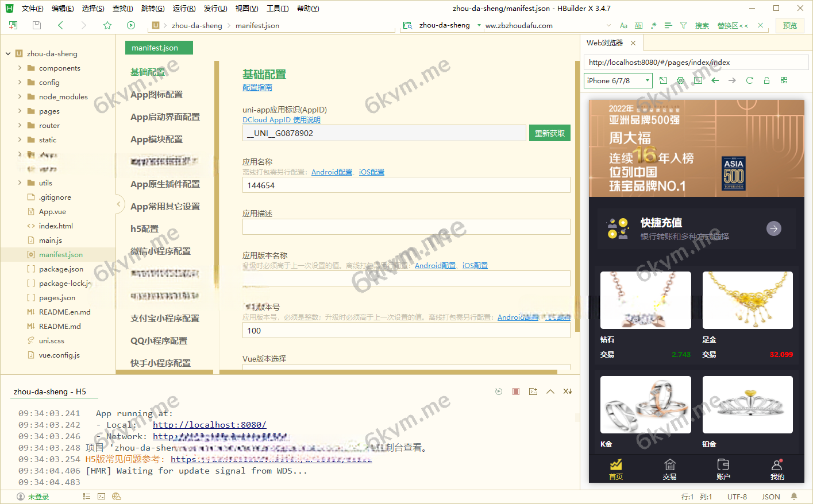The width and height of the screenshot is (813, 504).
Task: Open browser settings gear in Web浏览器 panel
Action: pos(680,80)
